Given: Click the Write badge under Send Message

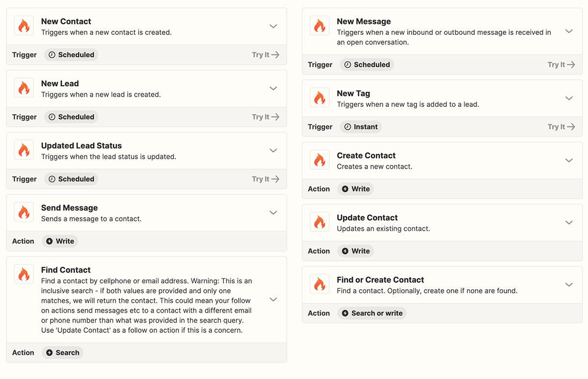Looking at the screenshot, I should point(60,241).
